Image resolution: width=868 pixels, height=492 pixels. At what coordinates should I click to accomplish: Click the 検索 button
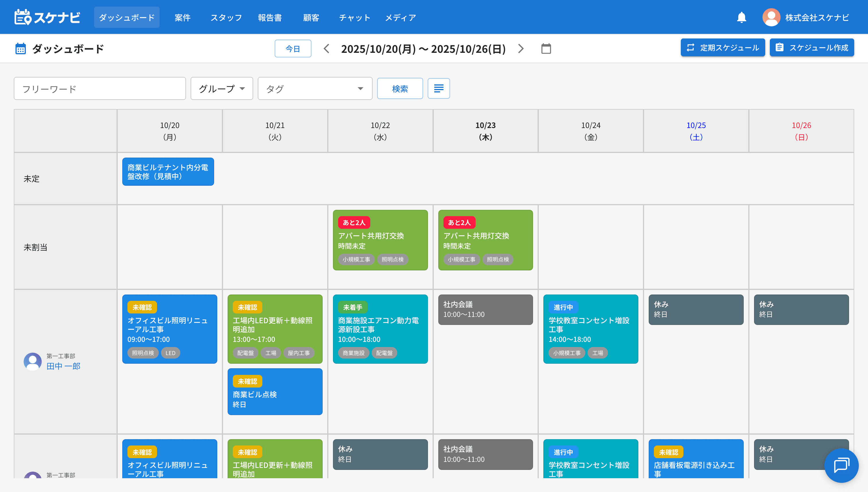point(400,88)
